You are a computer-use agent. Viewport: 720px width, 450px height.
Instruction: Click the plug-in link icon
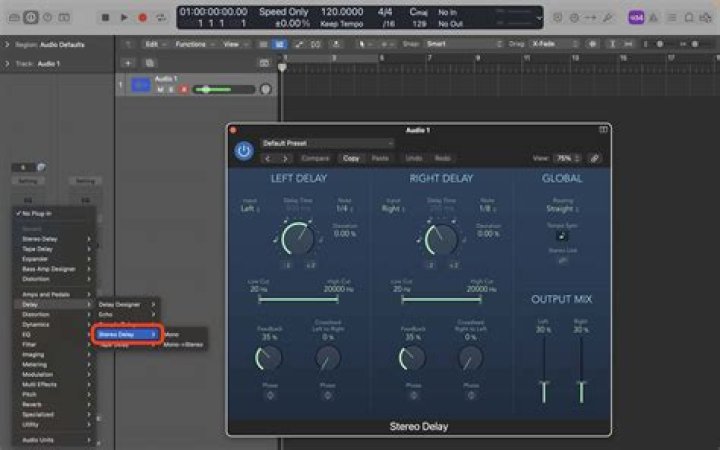tap(594, 158)
